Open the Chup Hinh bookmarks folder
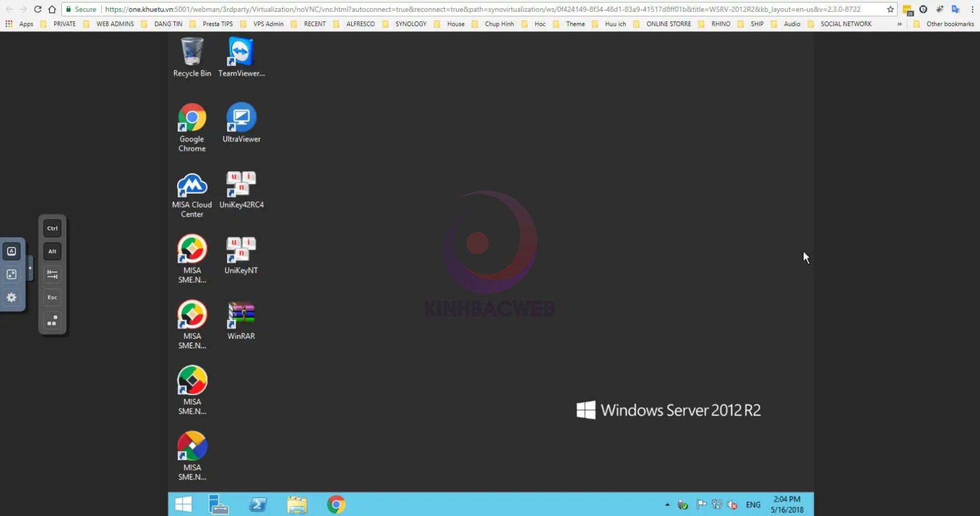The width and height of the screenshot is (980, 516). point(493,24)
